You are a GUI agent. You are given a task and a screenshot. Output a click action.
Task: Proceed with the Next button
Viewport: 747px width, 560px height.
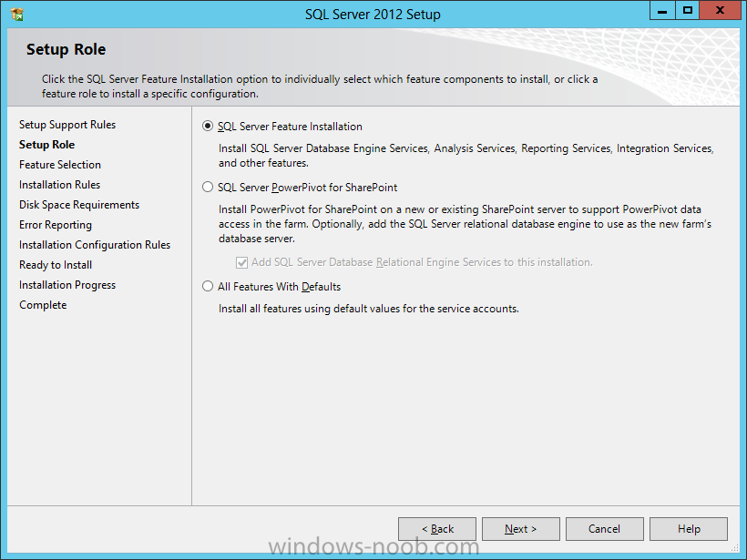point(521,528)
